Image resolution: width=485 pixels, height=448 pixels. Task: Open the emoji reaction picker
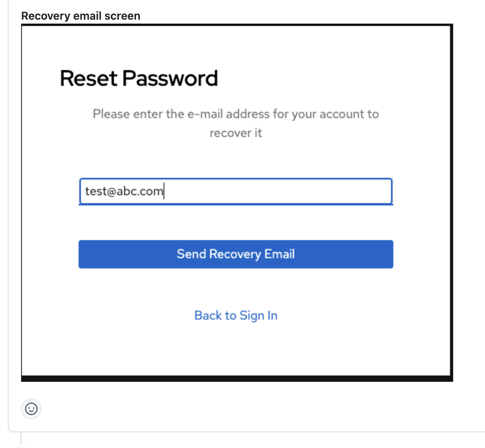(x=31, y=409)
